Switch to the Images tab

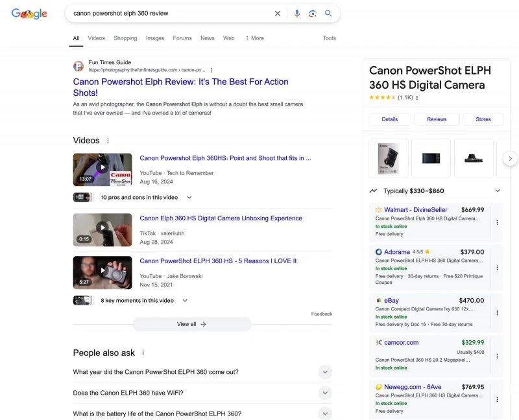click(x=155, y=38)
